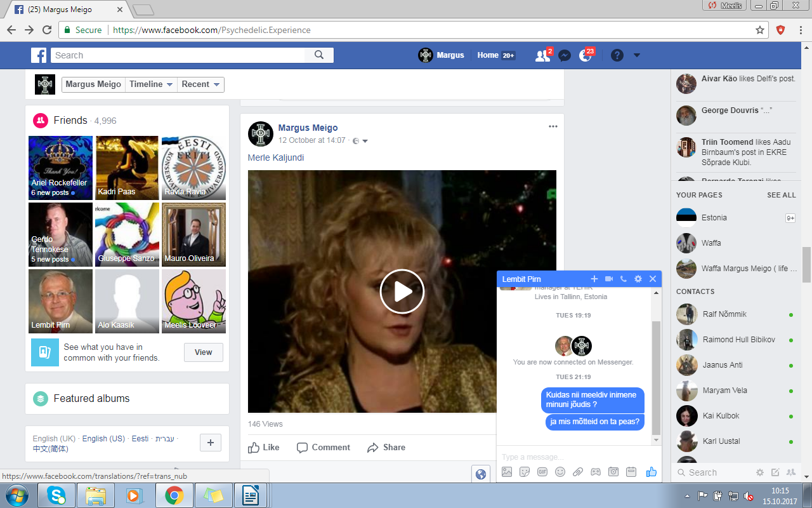Open Kadri Paas friend thumbnail
Image resolution: width=812 pixels, height=508 pixels.
127,168
